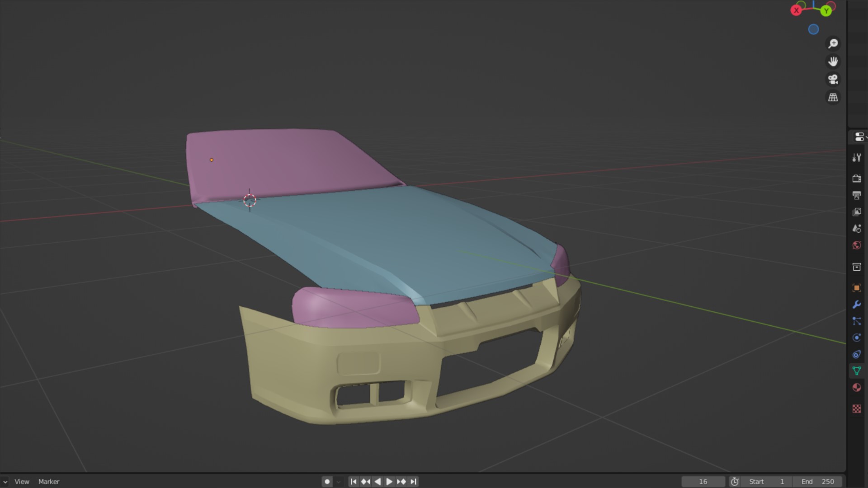Switch perspective/orthographic with grid icon
868x488 pixels.
[x=833, y=97]
